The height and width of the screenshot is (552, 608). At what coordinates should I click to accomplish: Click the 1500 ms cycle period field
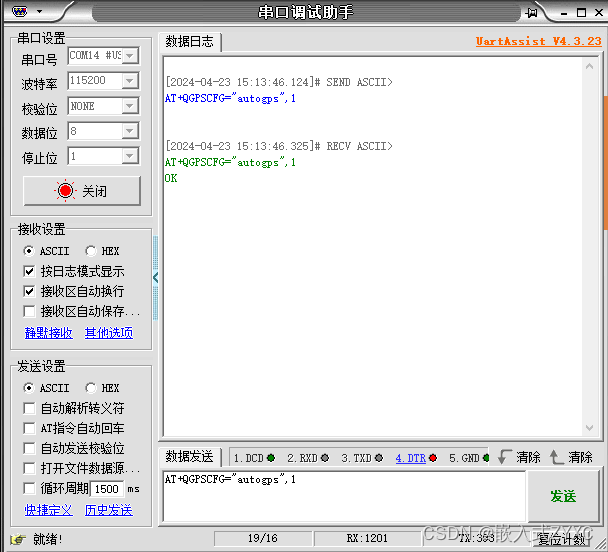[107, 489]
